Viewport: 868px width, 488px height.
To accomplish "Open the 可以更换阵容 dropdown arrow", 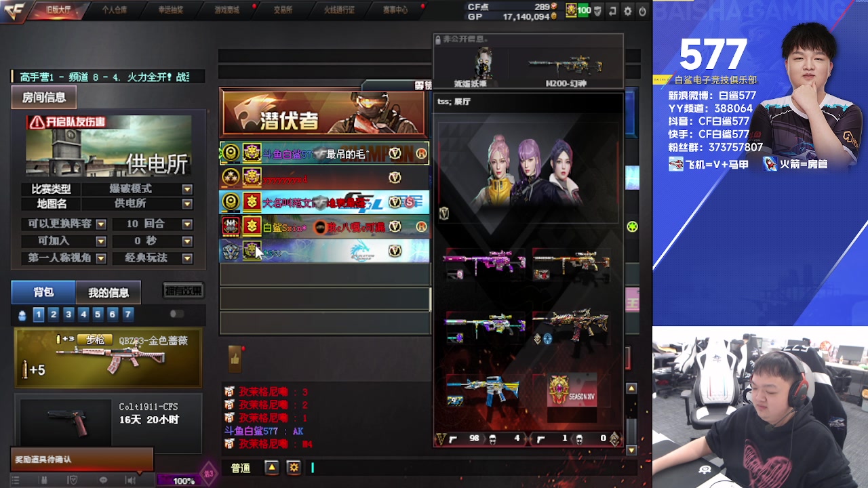I will click(101, 224).
